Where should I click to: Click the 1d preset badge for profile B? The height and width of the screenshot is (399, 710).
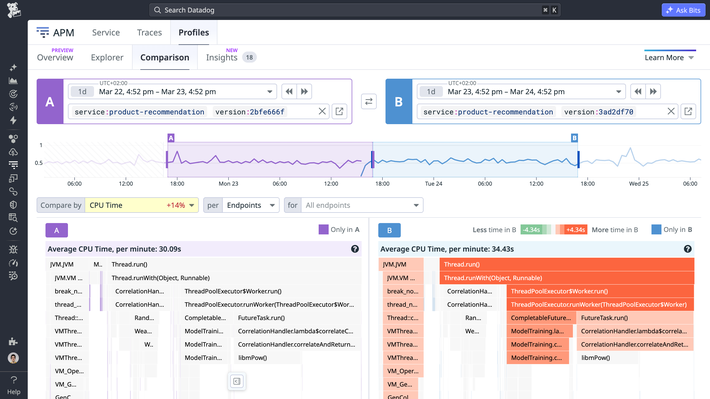431,91
